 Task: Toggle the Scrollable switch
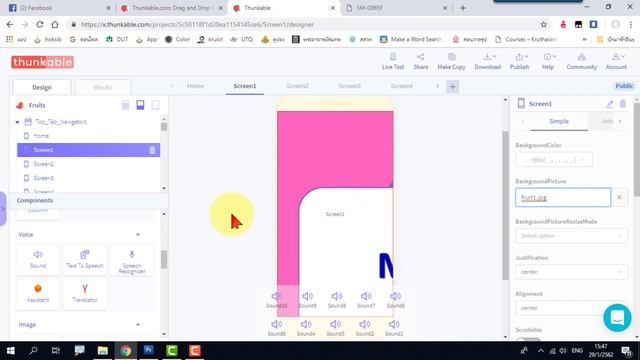[528, 339]
